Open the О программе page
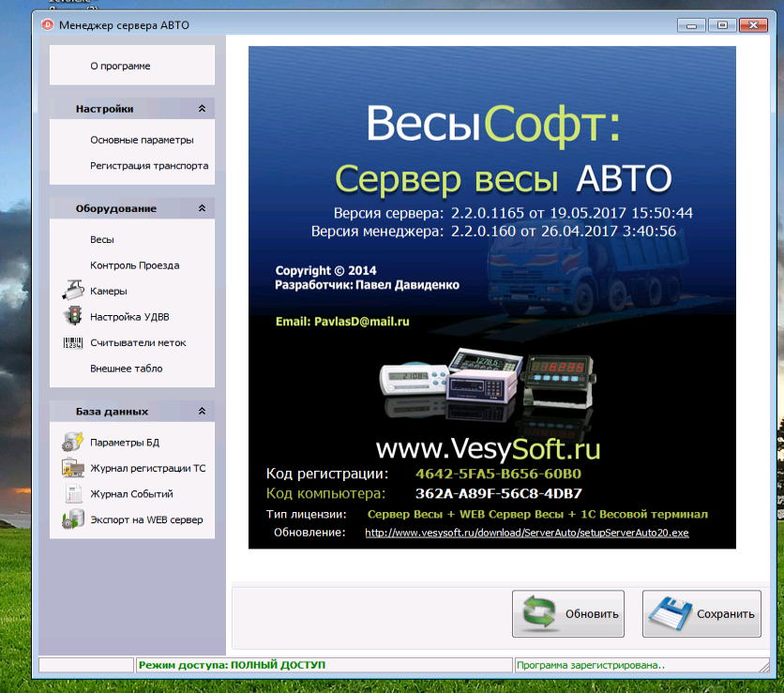Screen dimensions: 784x693 (120, 66)
